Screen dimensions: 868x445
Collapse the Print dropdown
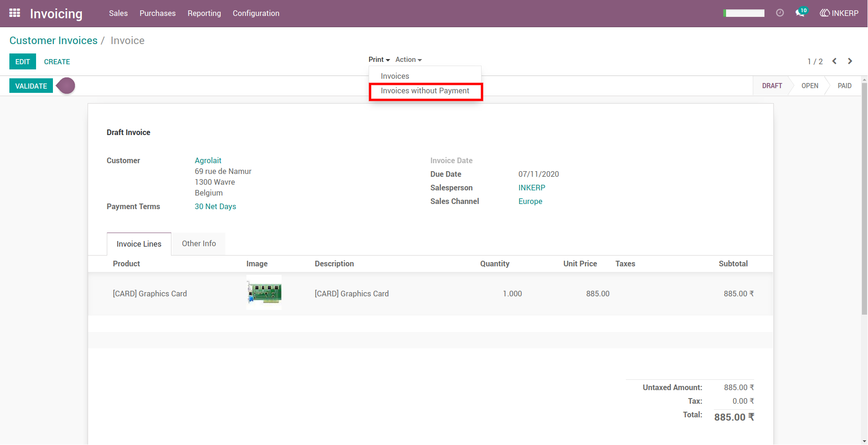pos(379,60)
